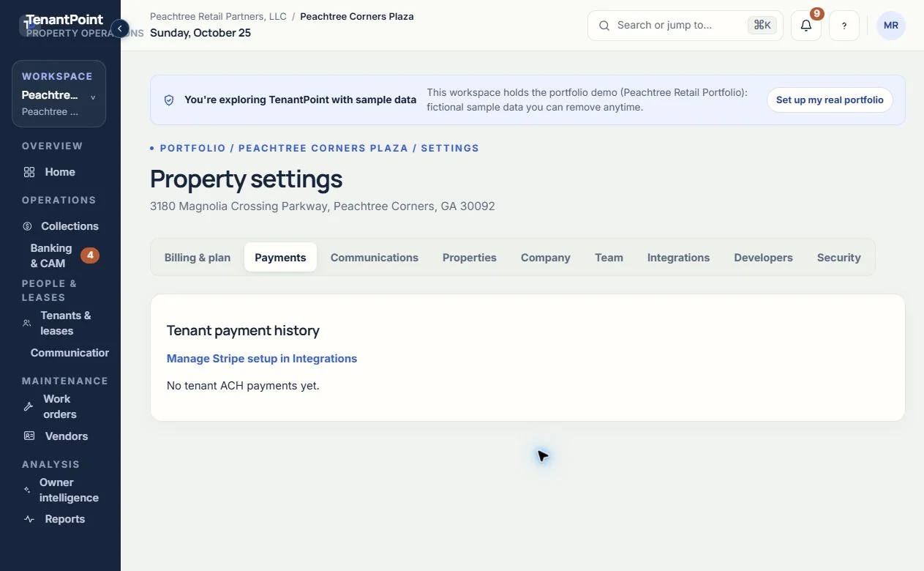Viewport: 924px width, 571px height.
Task: Click the Tenants & leases people icon
Action: tap(27, 323)
